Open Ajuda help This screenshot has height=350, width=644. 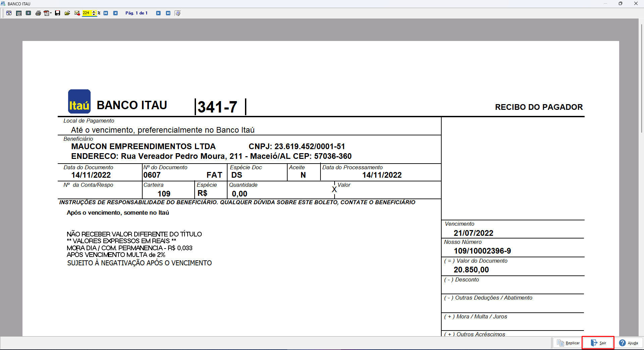pos(629,343)
